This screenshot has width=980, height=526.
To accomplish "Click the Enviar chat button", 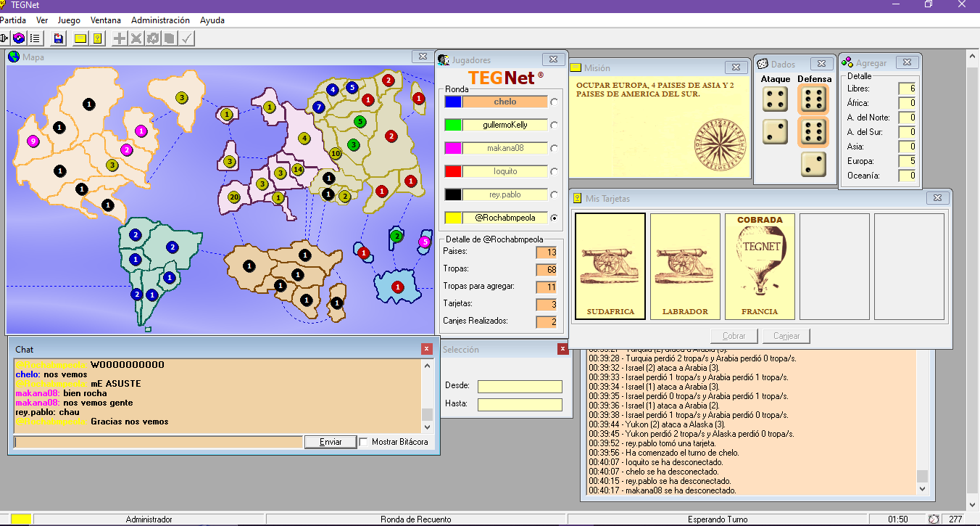I will [331, 442].
